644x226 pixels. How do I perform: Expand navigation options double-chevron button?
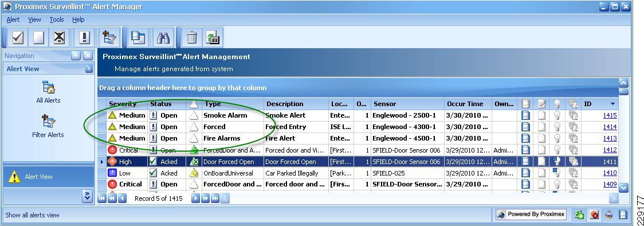(88, 196)
